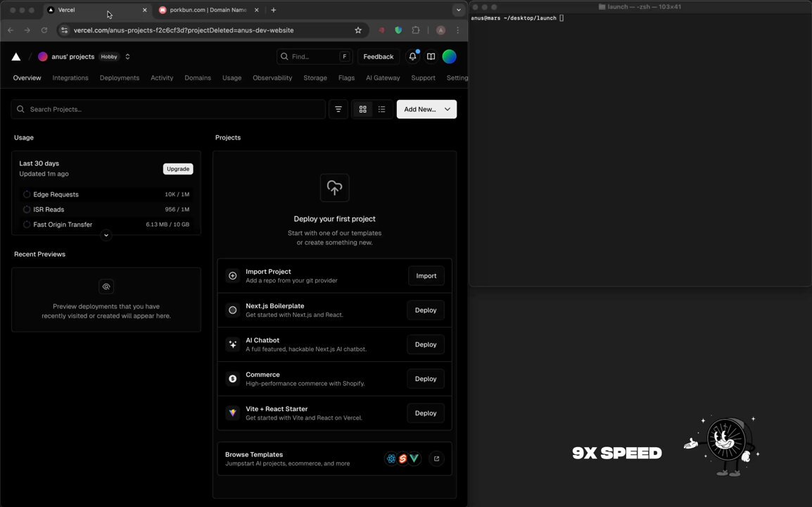Screen dimensions: 812x507
Task: Click the browser forward arrow
Action: pos(27,30)
